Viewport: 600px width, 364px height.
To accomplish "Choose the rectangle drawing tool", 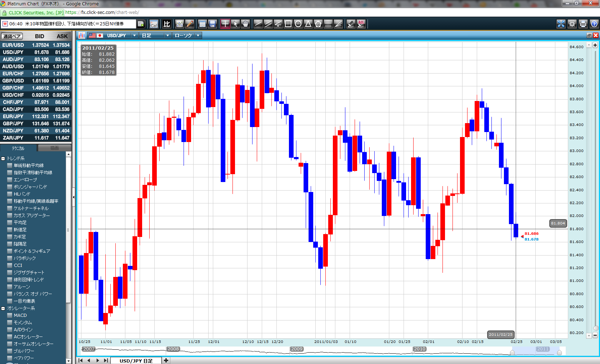I will (288, 24).
